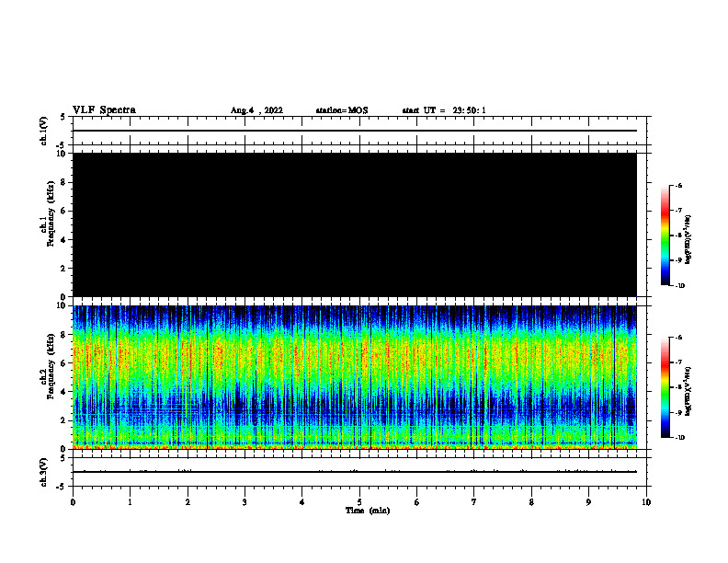Click the "-9" label on ch.2 colour bar

tap(678, 412)
